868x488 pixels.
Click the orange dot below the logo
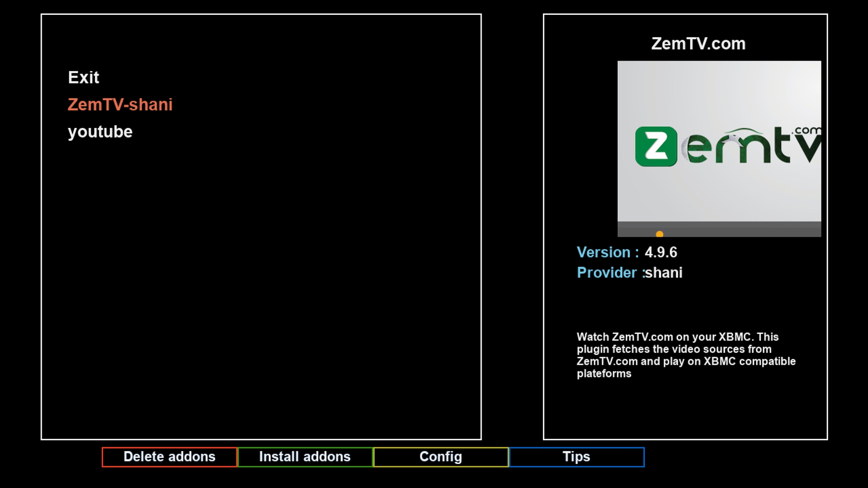[x=660, y=234]
